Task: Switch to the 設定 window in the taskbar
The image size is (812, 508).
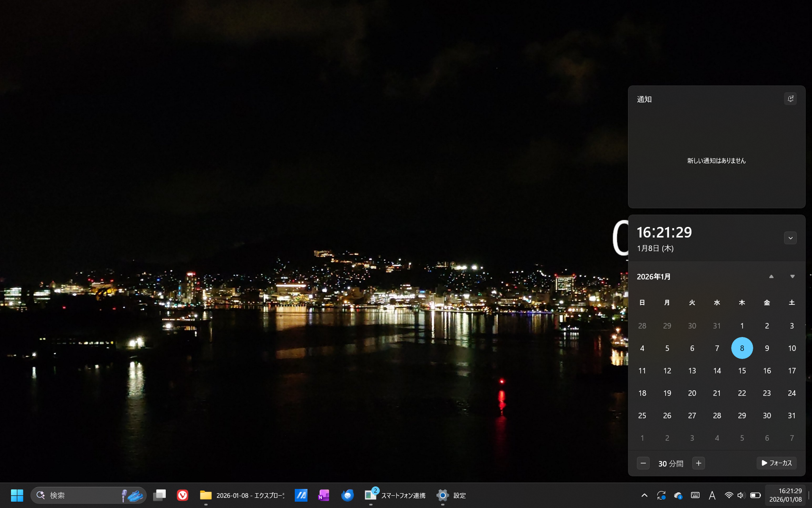Action: click(451, 495)
